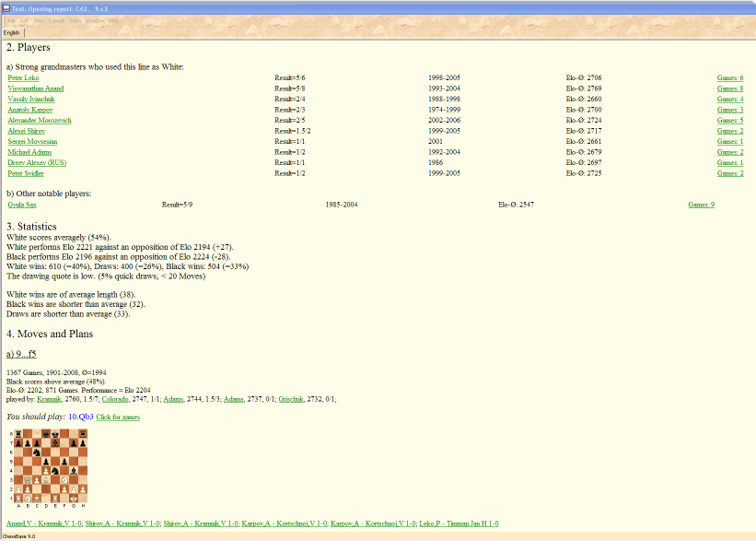
Task: Click the 2. Players section heading
Action: (x=29, y=47)
